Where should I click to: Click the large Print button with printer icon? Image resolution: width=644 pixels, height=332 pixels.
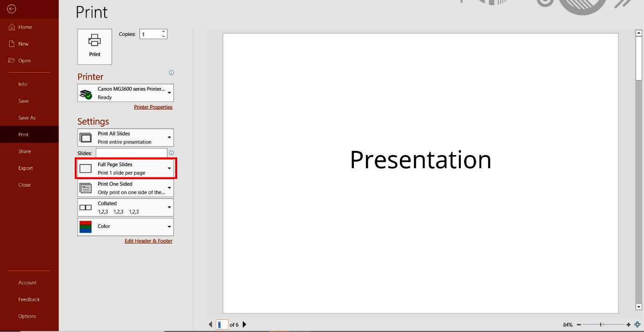pyautogui.click(x=94, y=46)
